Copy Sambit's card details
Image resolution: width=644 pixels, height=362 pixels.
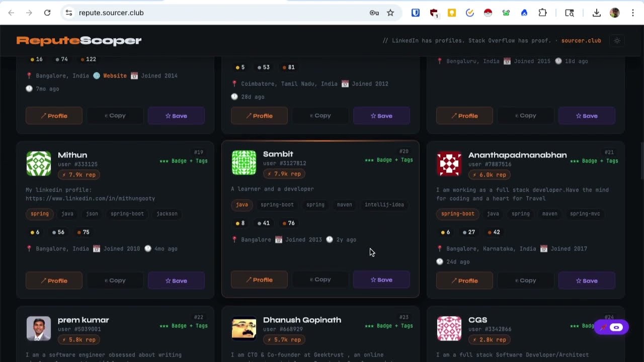click(320, 280)
